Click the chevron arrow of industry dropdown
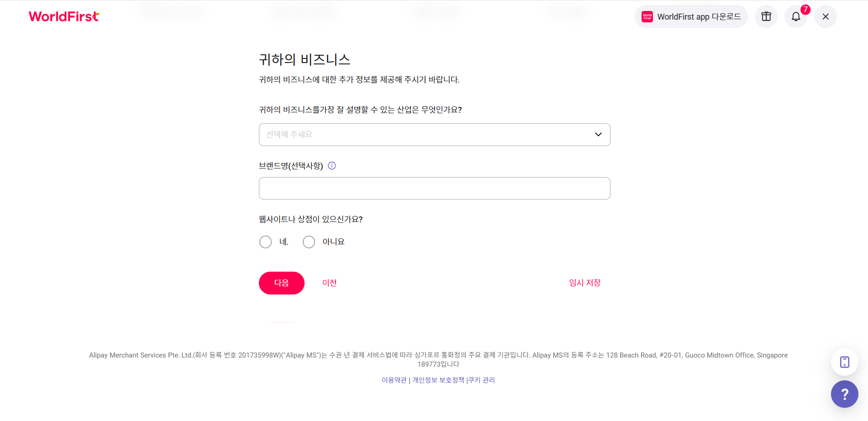Image resolution: width=868 pixels, height=421 pixels. coord(598,135)
